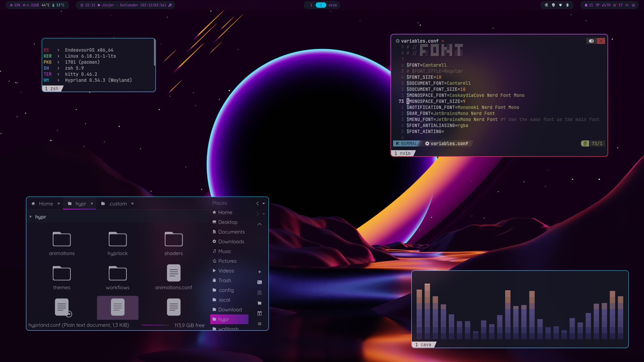Click the Bluetooth tray icon
This screenshot has height=362, width=644.
click(568, 5)
